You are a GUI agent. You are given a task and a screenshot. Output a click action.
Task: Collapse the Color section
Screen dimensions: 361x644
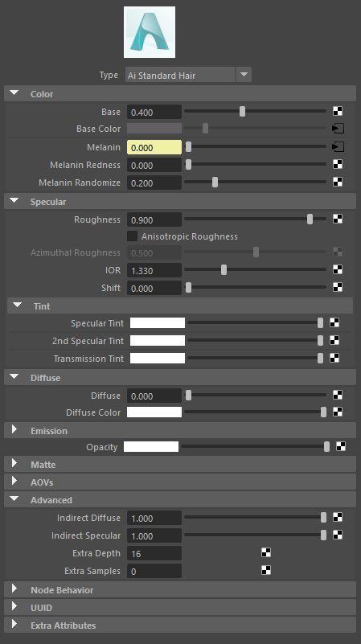14,93
